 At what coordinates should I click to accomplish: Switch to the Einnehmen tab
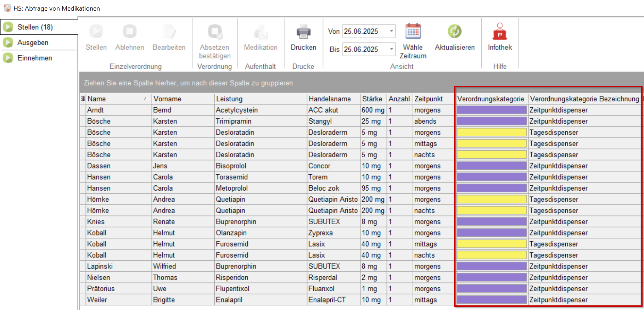(34, 58)
